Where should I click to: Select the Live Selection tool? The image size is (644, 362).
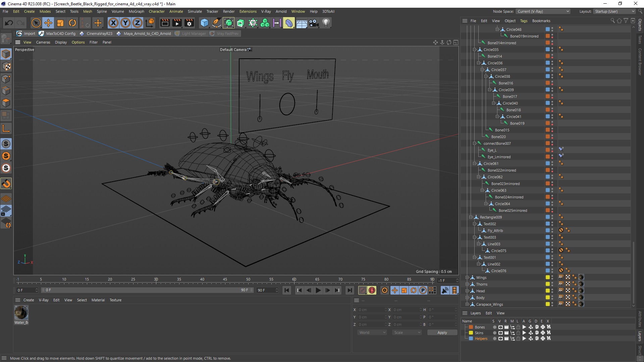pyautogui.click(x=36, y=23)
